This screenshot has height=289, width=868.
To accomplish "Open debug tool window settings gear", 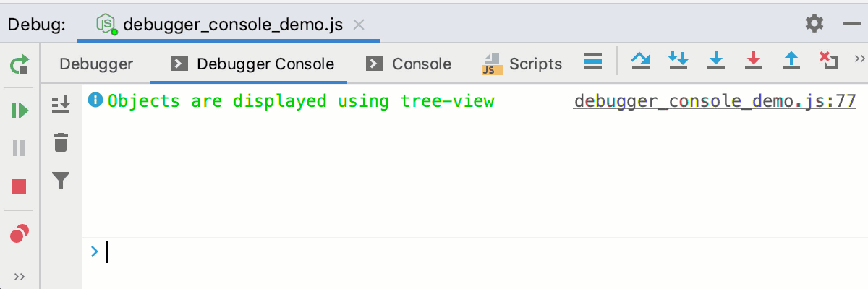I will click(x=814, y=24).
